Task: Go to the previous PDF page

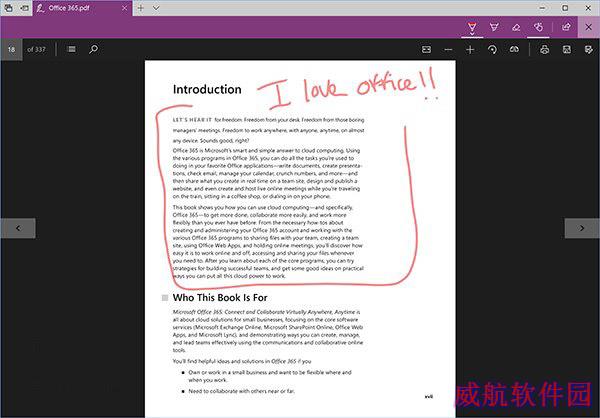Action: coord(18,228)
